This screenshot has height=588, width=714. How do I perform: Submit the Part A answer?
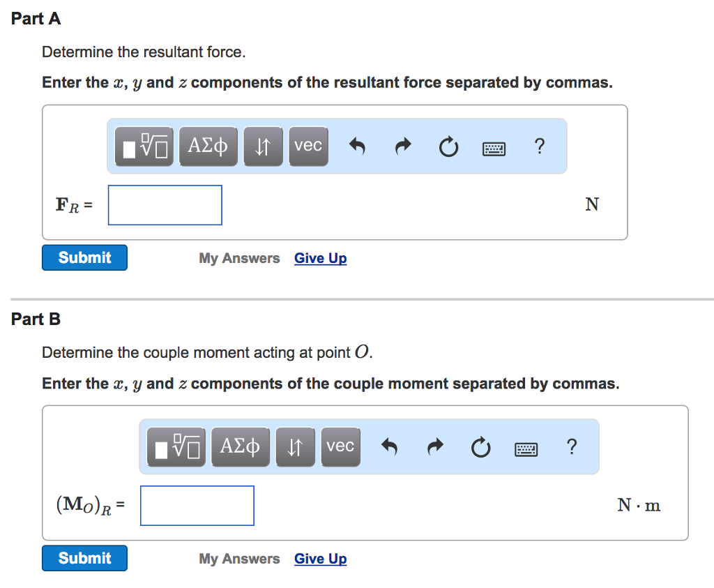[84, 258]
